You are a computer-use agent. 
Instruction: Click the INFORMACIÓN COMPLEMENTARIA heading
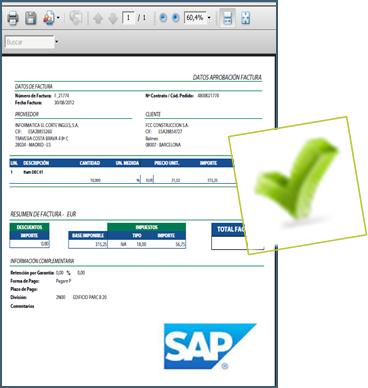42,261
